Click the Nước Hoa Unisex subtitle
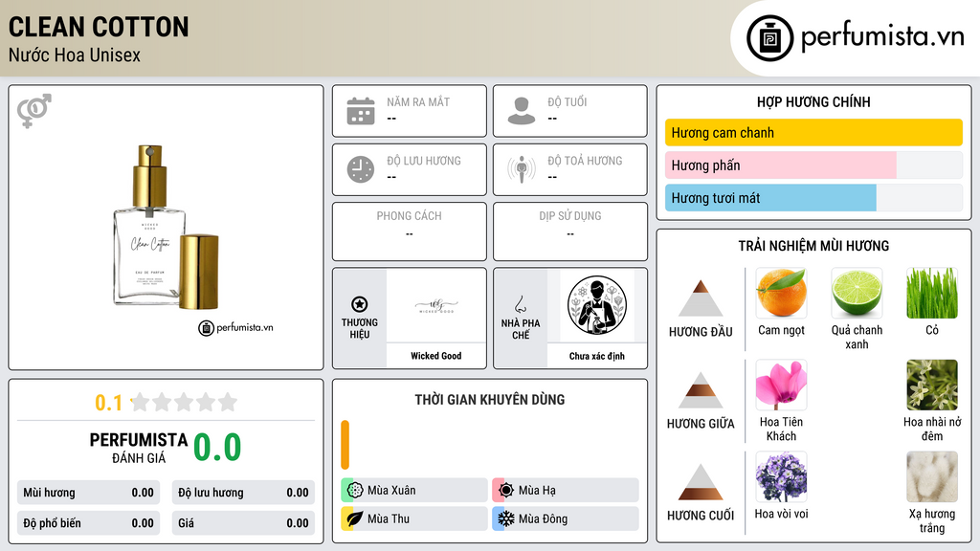 75,55
